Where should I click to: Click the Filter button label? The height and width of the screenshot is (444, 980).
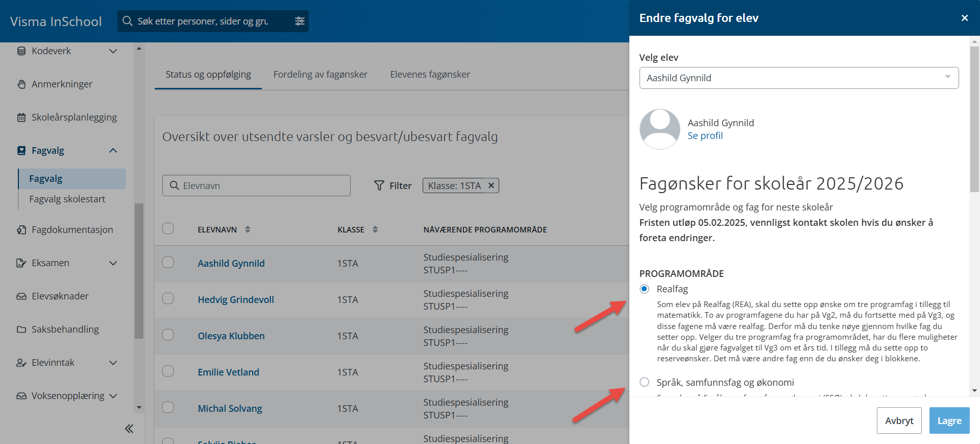tap(400, 186)
